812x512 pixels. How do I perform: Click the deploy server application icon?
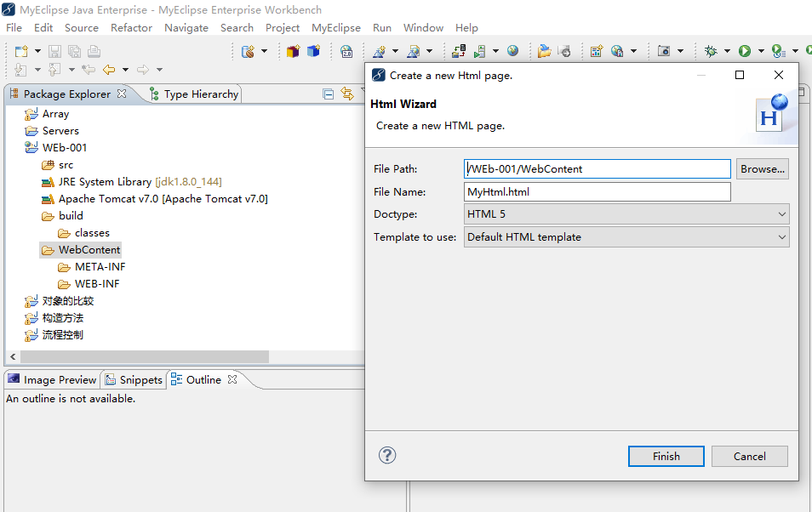tap(458, 51)
